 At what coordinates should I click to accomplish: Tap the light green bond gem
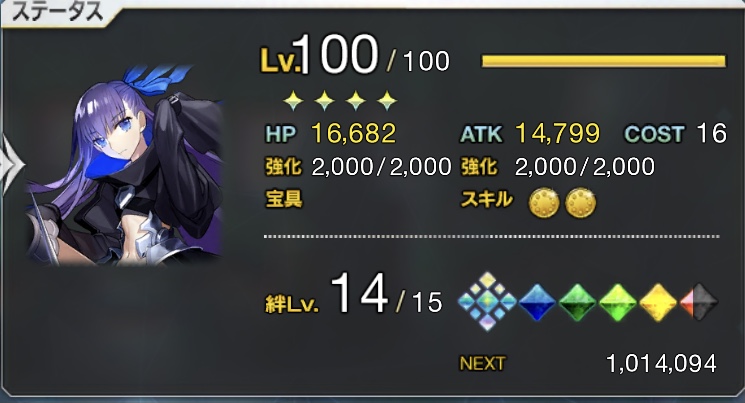pyautogui.click(x=618, y=302)
